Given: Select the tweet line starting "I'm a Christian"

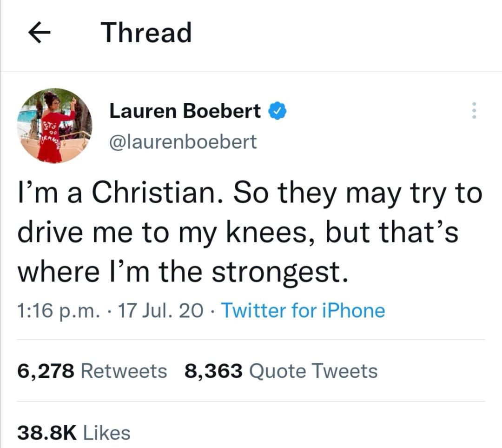Looking at the screenshot, I should coord(249,194).
